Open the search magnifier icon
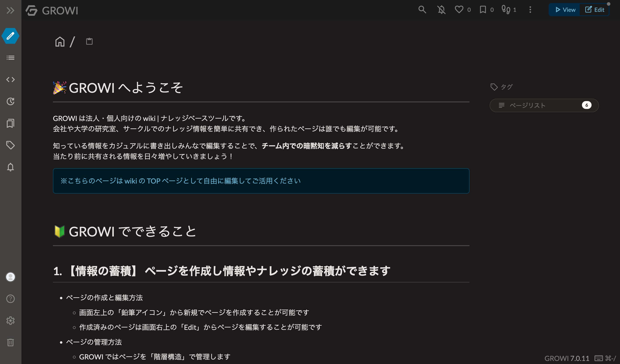Image resolution: width=620 pixels, height=364 pixels. pyautogui.click(x=422, y=10)
